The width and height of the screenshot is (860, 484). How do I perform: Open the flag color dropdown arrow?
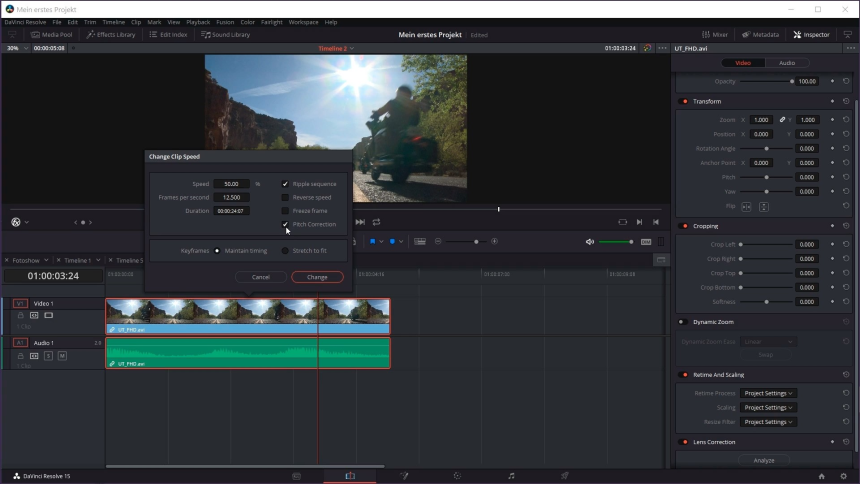(x=381, y=241)
